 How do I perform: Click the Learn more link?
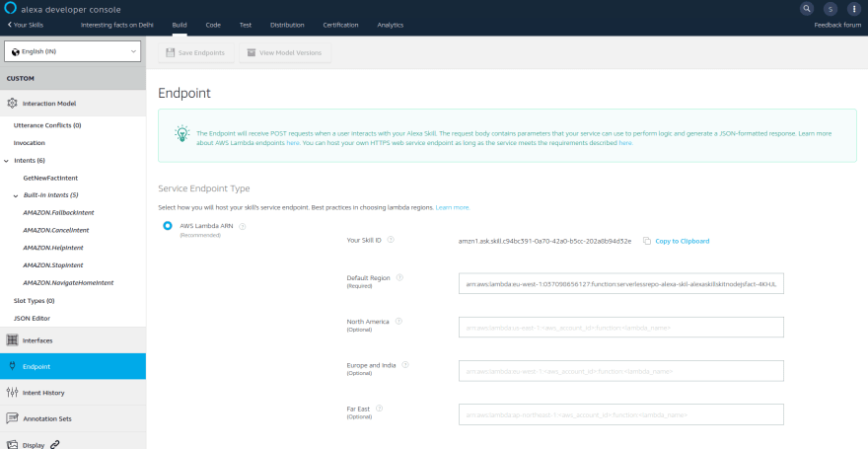(453, 207)
